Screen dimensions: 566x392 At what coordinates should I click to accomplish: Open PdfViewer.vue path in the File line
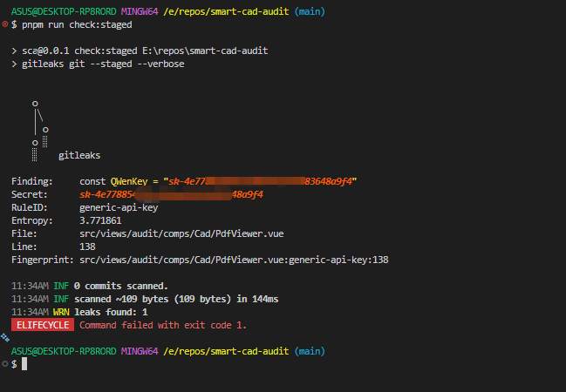point(181,233)
